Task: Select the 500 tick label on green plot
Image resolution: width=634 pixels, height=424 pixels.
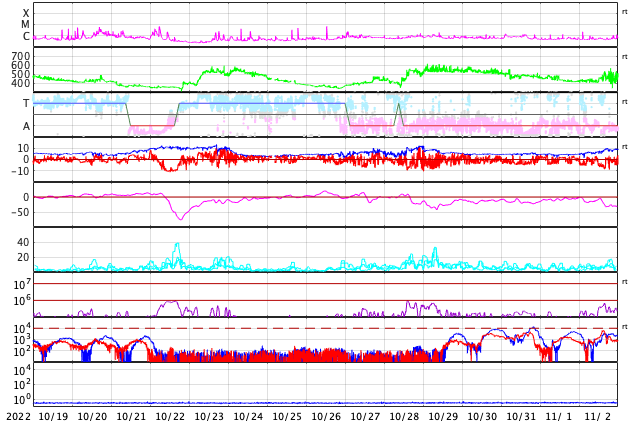Action: 21,74
